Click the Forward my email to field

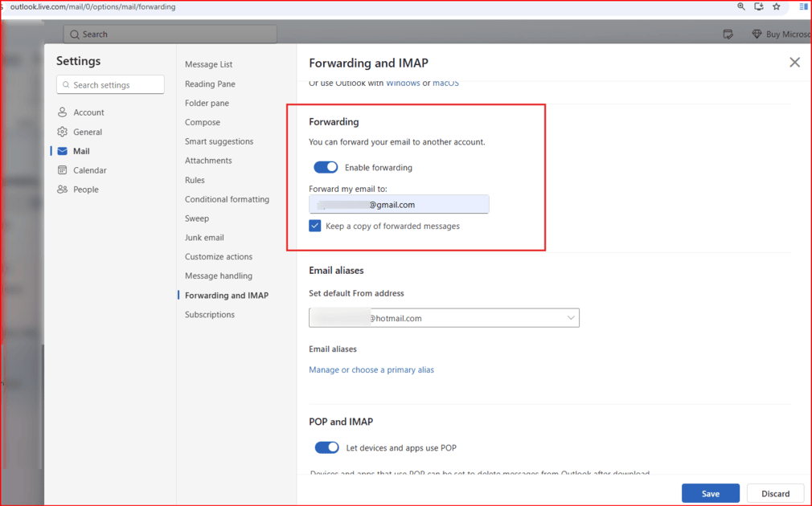point(399,204)
